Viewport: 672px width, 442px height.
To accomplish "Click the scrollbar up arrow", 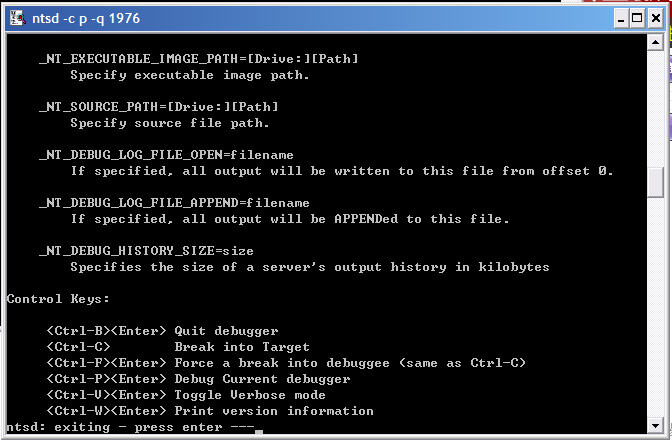I will pos(656,43).
